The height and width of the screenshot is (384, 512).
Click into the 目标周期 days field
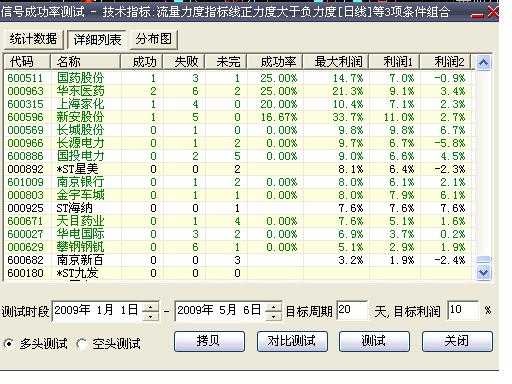[352, 310]
